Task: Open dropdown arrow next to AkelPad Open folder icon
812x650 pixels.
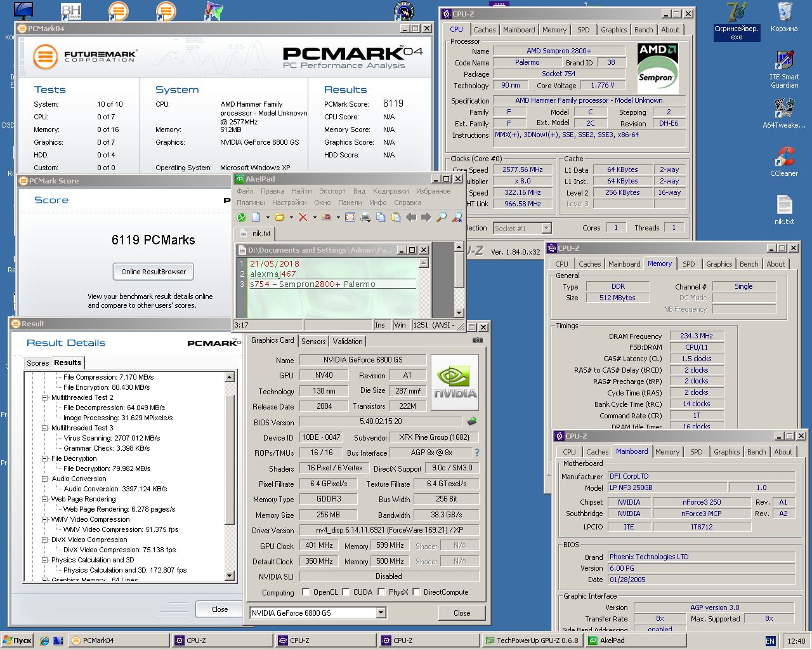Action: (x=291, y=217)
